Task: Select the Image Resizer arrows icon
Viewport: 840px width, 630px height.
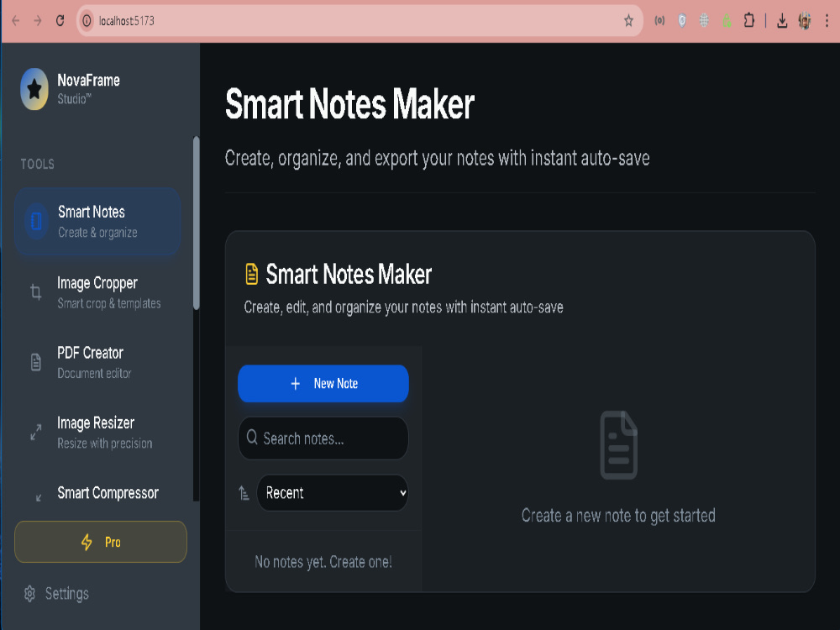Action: click(36, 432)
